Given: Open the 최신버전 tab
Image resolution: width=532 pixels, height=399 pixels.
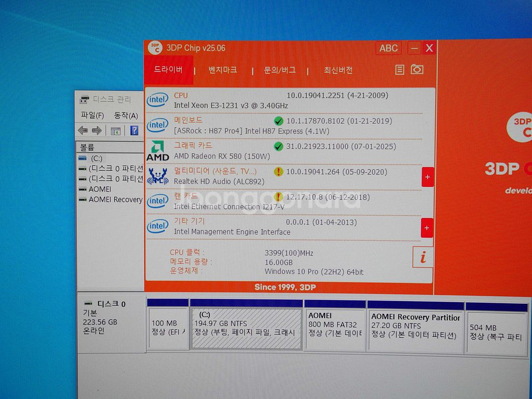Looking at the screenshot, I should [x=338, y=70].
